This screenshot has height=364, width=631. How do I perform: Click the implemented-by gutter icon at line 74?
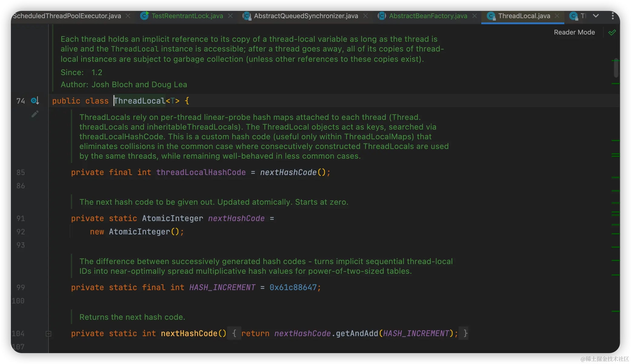pos(35,101)
